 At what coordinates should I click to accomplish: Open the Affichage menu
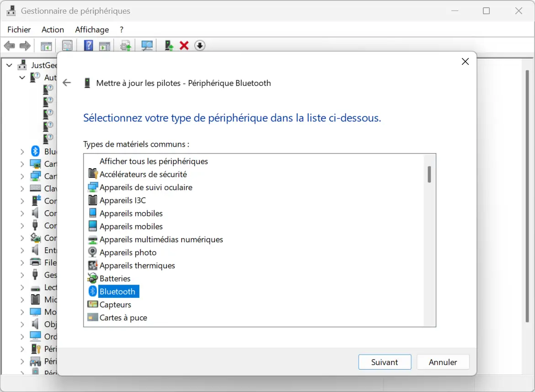tap(92, 30)
